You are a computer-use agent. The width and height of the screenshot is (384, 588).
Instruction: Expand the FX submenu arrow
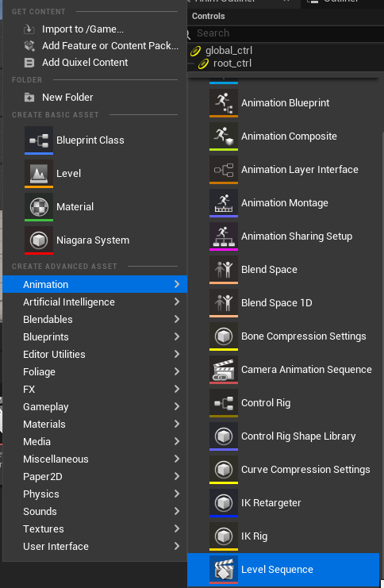point(177,390)
